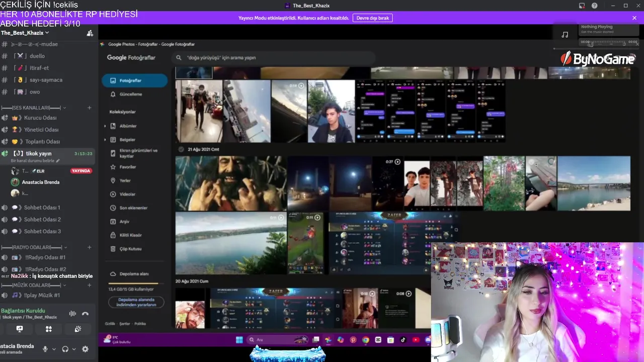Image resolution: width=644 pixels, height=362 pixels.
Task: Open Discord inbox icon in title bar
Action: pos(582,6)
